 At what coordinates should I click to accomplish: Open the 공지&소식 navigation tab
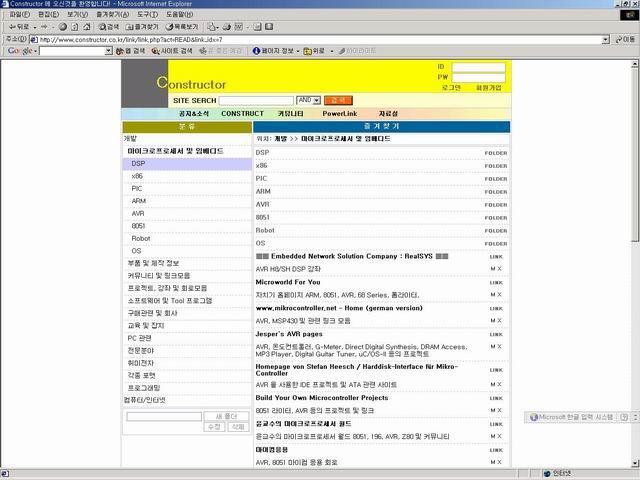[194, 113]
